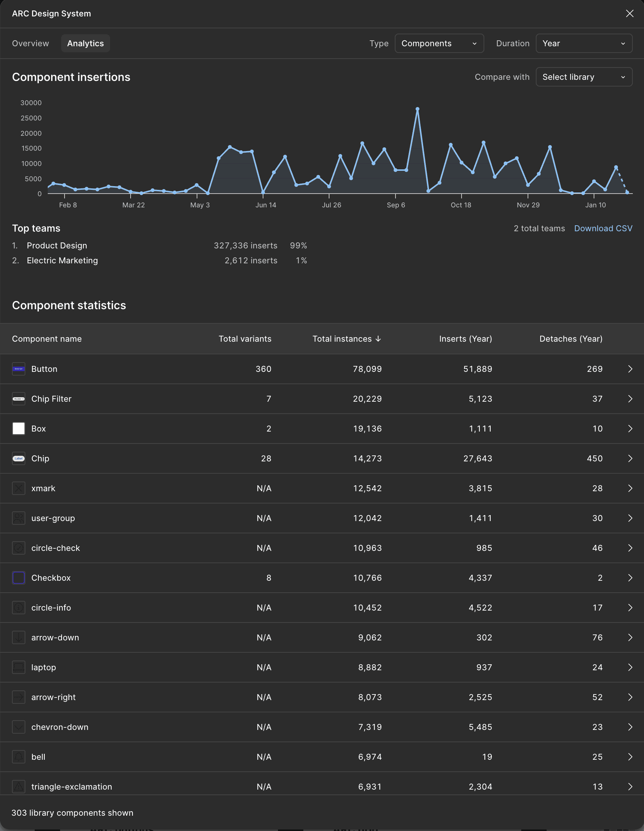
Task: Click the Sep 6 axis label
Action: coord(396,205)
